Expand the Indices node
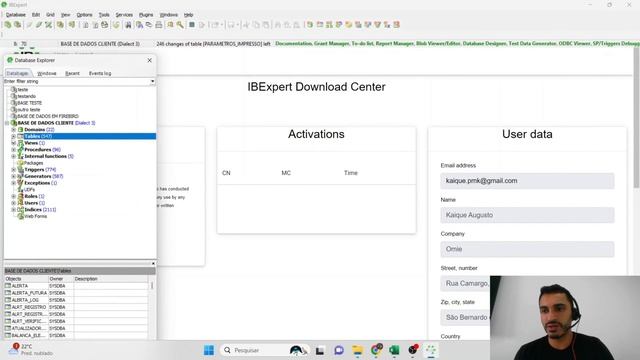Screen dimensions: 640x360 pos(13,209)
